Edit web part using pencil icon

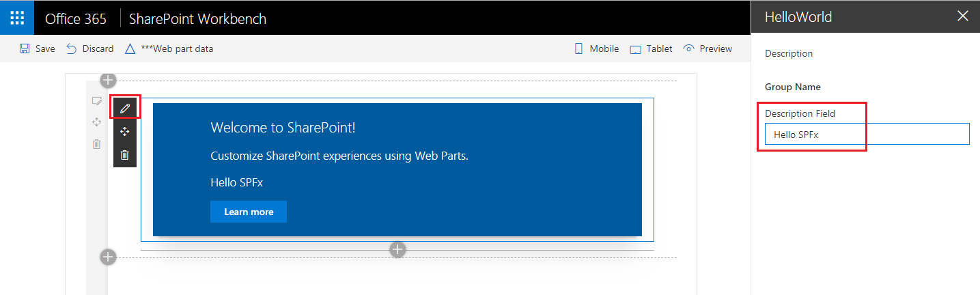[125, 108]
